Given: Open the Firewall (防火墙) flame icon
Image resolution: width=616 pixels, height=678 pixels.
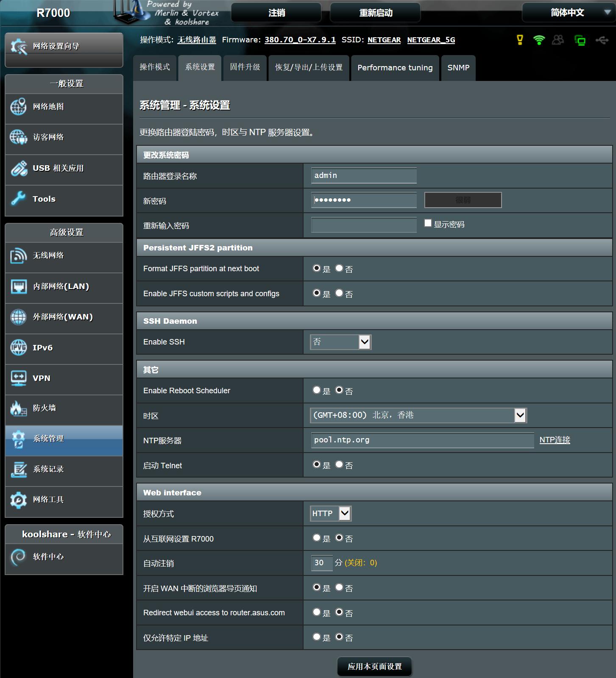Looking at the screenshot, I should click(18, 408).
